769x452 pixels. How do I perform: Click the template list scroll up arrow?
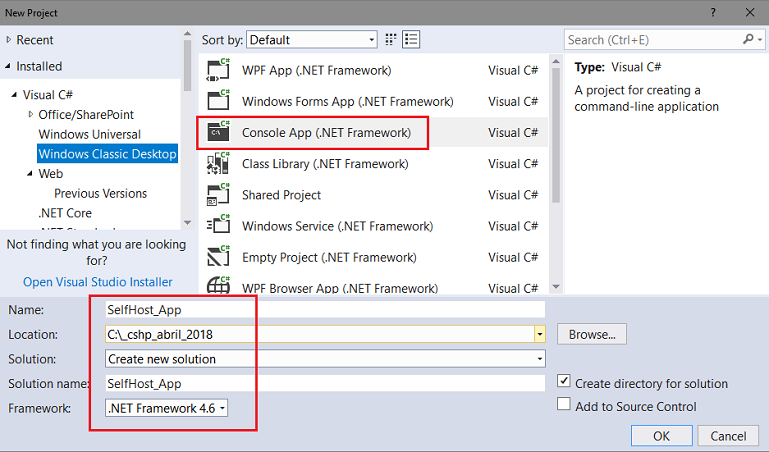556,61
